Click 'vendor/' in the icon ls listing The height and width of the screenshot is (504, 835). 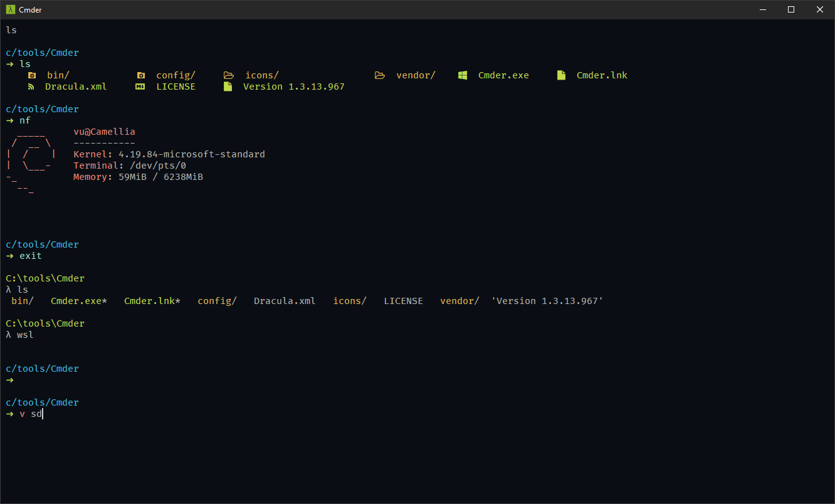click(x=416, y=75)
